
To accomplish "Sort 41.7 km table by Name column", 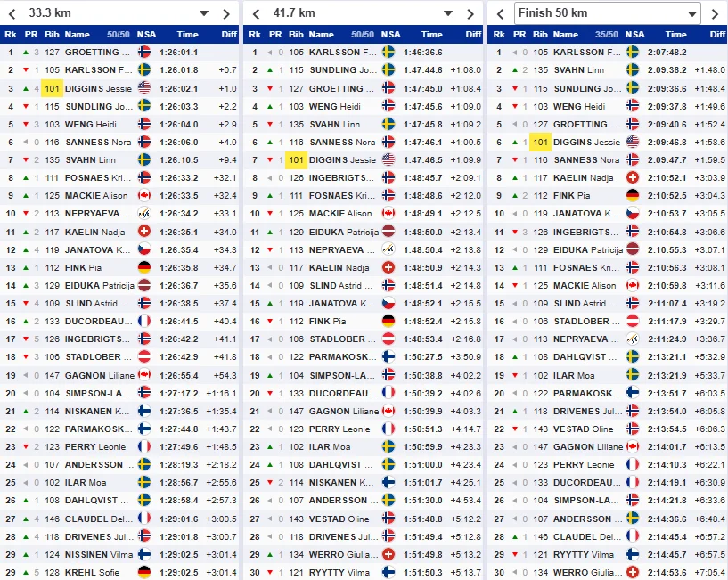I will [322, 35].
